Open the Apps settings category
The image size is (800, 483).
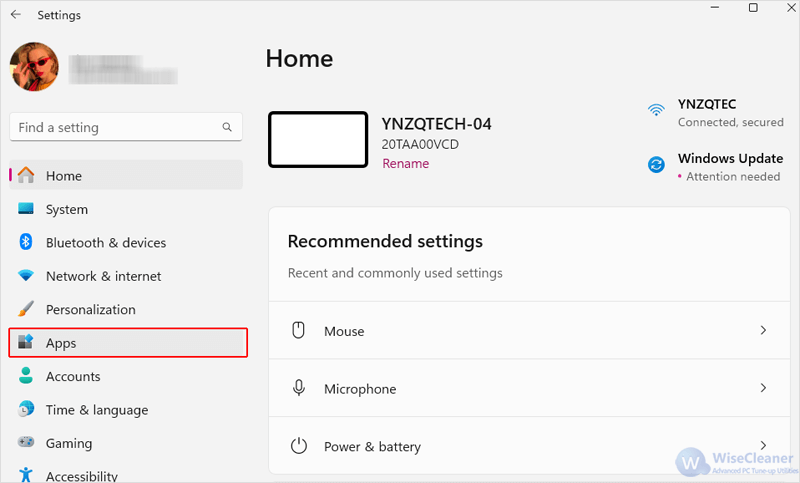click(x=128, y=343)
